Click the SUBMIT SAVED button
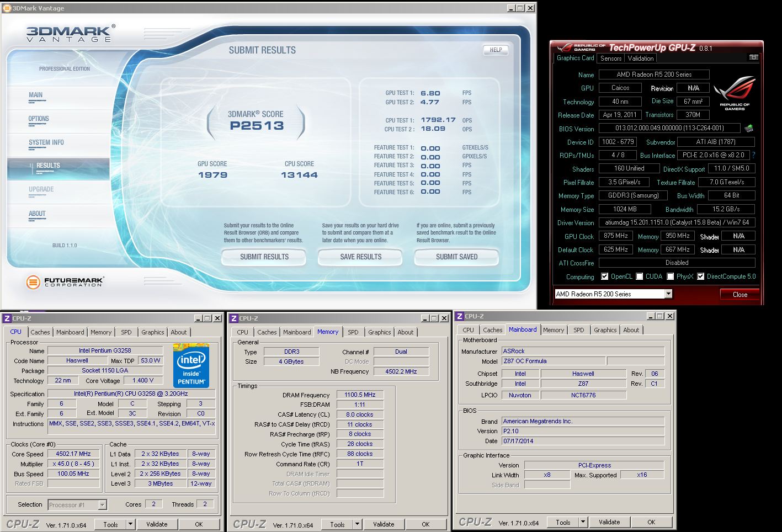The image size is (782, 532). pos(457,257)
